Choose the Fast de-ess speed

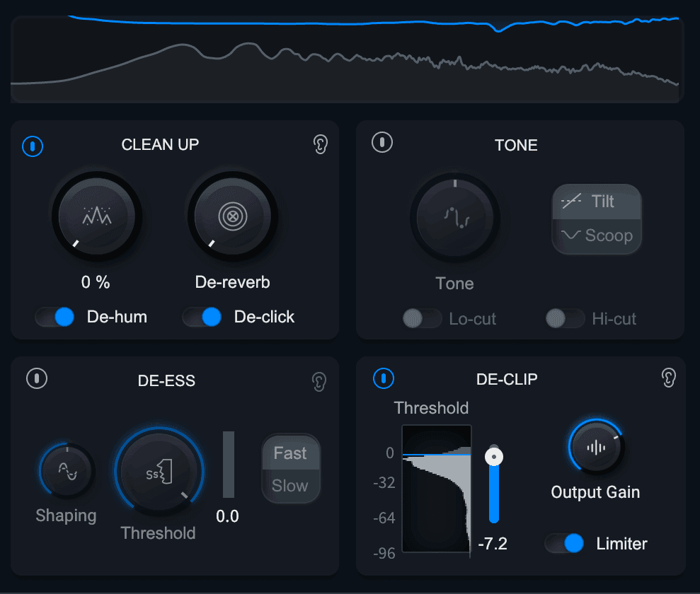tap(291, 453)
